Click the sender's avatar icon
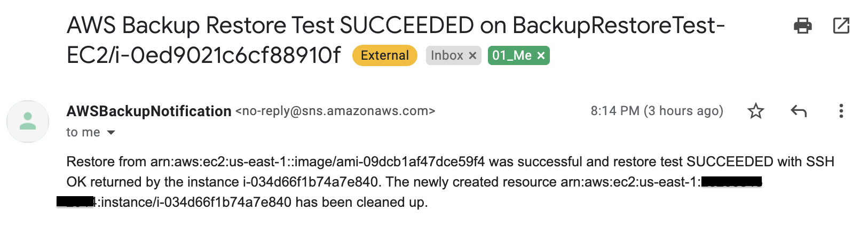 click(28, 122)
